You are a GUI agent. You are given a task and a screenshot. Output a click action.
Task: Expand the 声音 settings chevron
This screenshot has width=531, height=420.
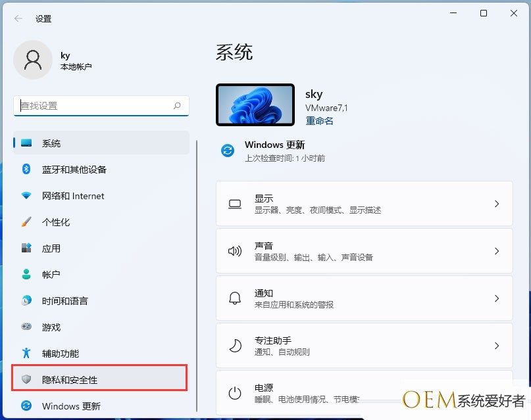497,251
